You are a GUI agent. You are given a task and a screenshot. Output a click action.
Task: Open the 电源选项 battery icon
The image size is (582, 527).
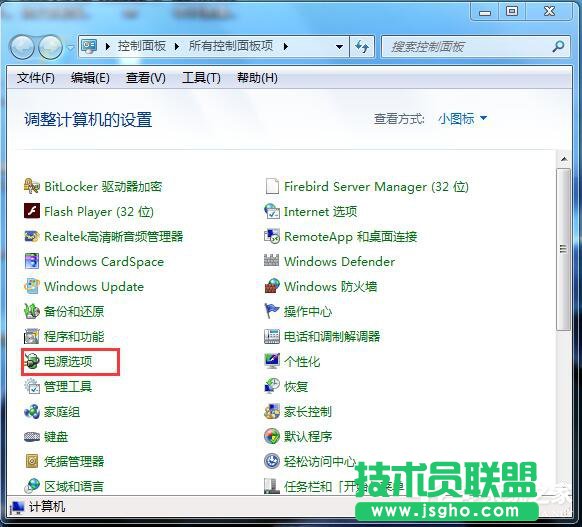click(x=32, y=361)
